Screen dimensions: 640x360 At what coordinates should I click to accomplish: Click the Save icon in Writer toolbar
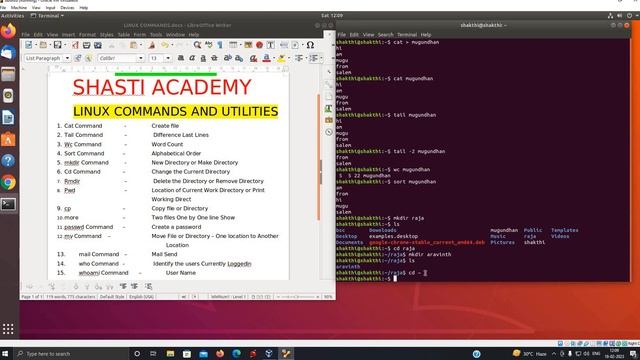tap(58, 45)
